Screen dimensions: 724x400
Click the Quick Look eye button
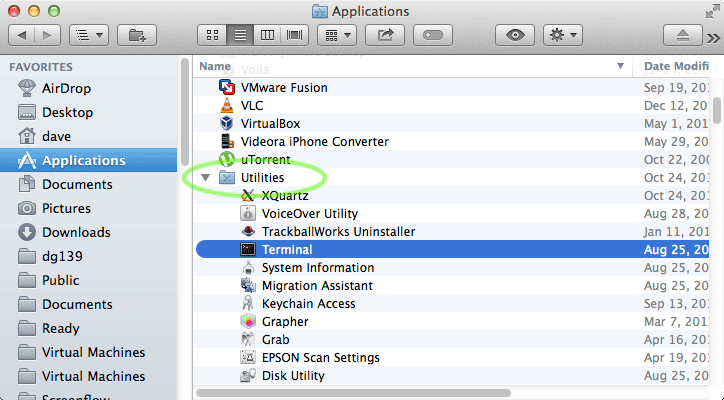click(x=515, y=35)
